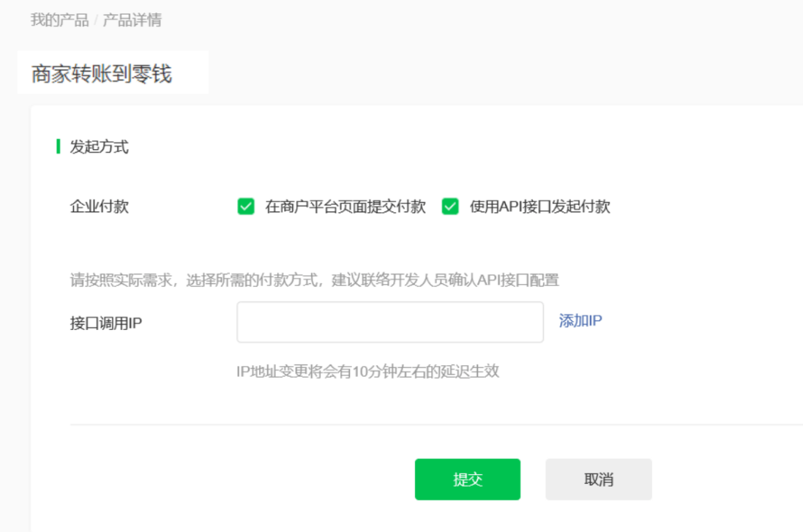Uncheck 使用API接口发起付款 checkbox
This screenshot has height=532, width=803.
[x=450, y=206]
